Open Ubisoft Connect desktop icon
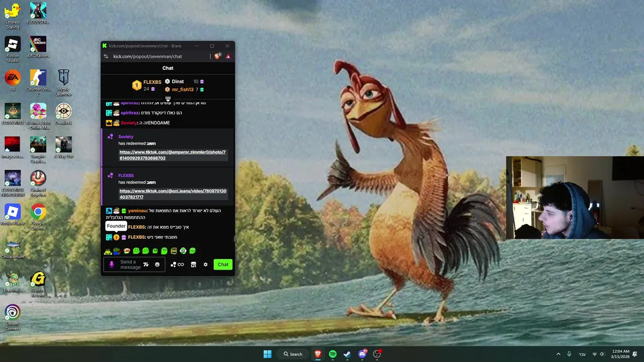 (13, 318)
